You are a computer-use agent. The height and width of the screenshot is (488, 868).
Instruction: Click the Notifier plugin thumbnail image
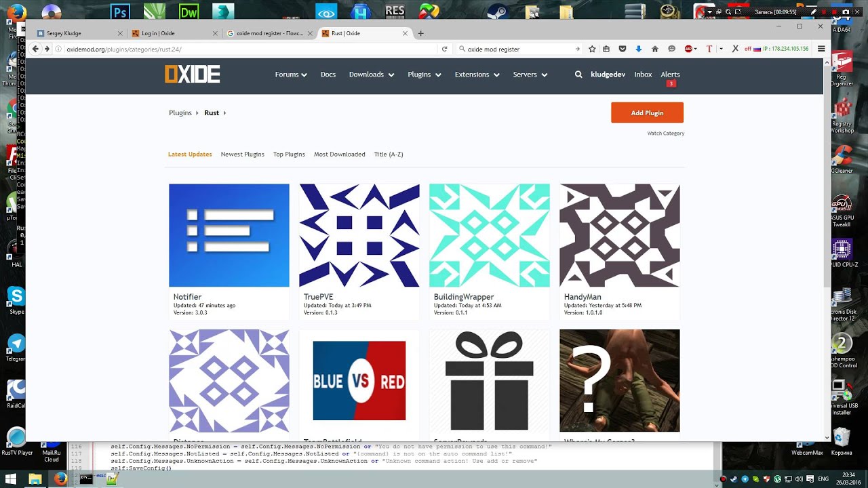coord(229,235)
